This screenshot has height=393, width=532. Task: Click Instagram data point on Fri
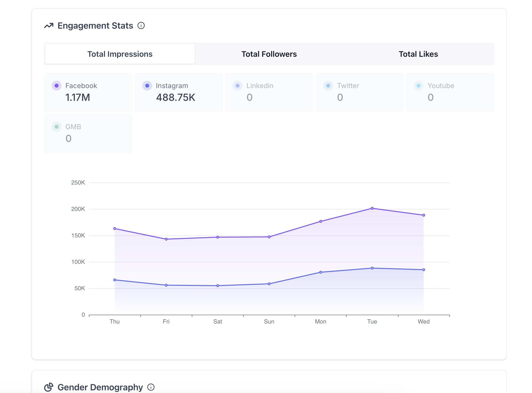pos(166,285)
